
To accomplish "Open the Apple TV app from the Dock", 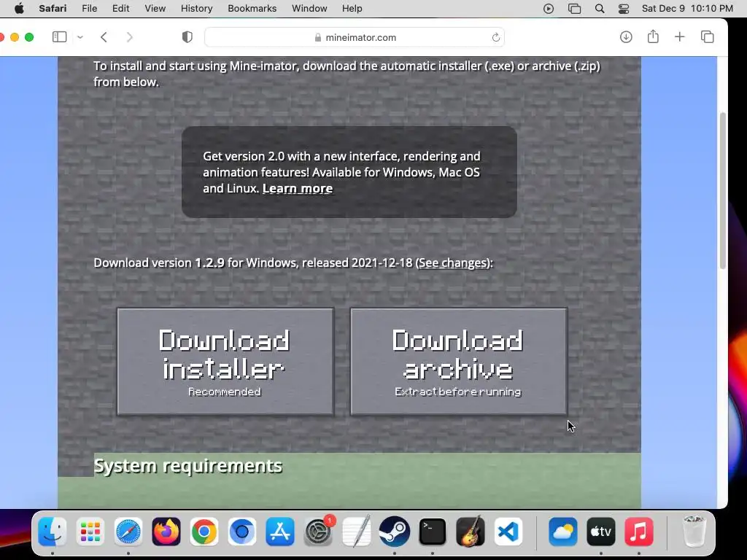I will (601, 532).
